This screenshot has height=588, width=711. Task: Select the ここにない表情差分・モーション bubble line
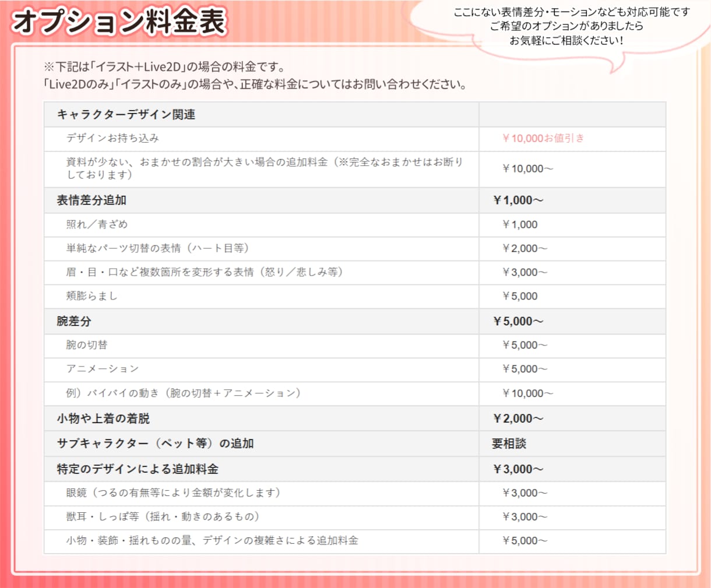coord(572,12)
